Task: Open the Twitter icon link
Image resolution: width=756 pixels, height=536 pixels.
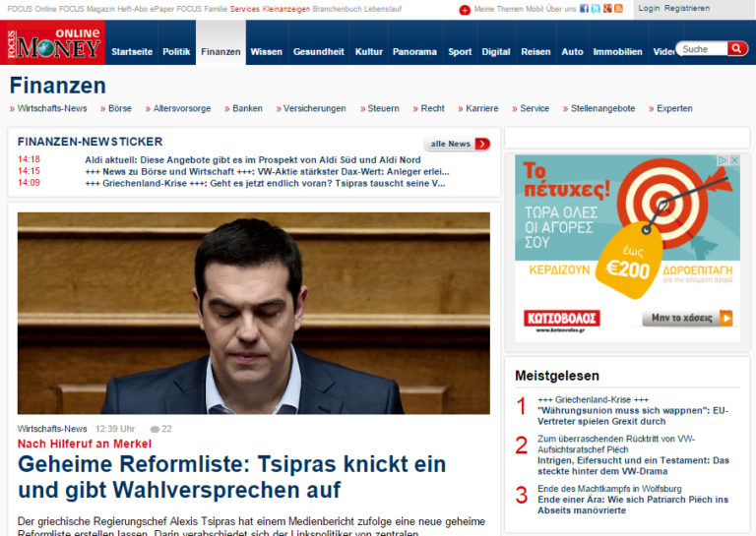Action: tap(596, 9)
